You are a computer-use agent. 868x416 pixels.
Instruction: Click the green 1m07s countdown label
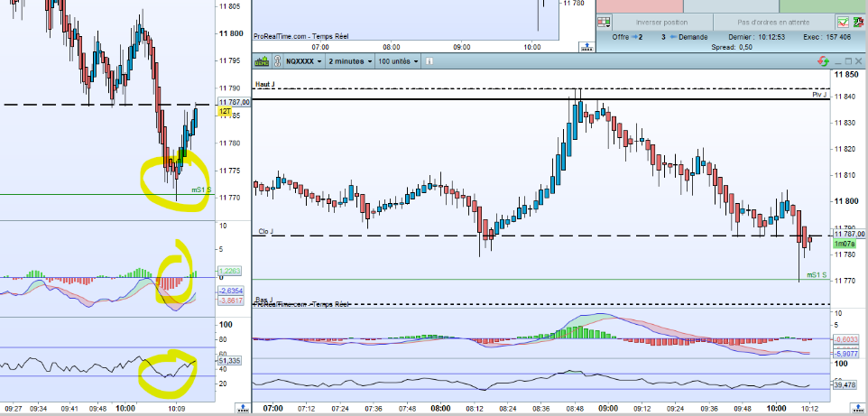click(845, 244)
